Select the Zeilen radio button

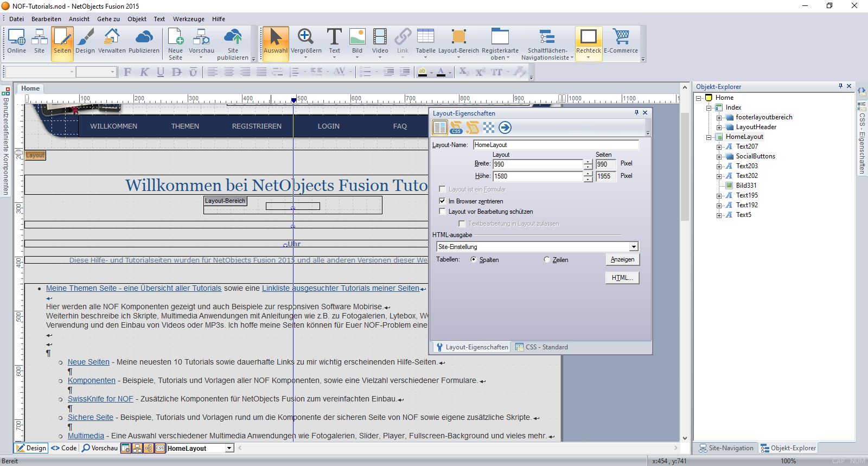point(547,260)
